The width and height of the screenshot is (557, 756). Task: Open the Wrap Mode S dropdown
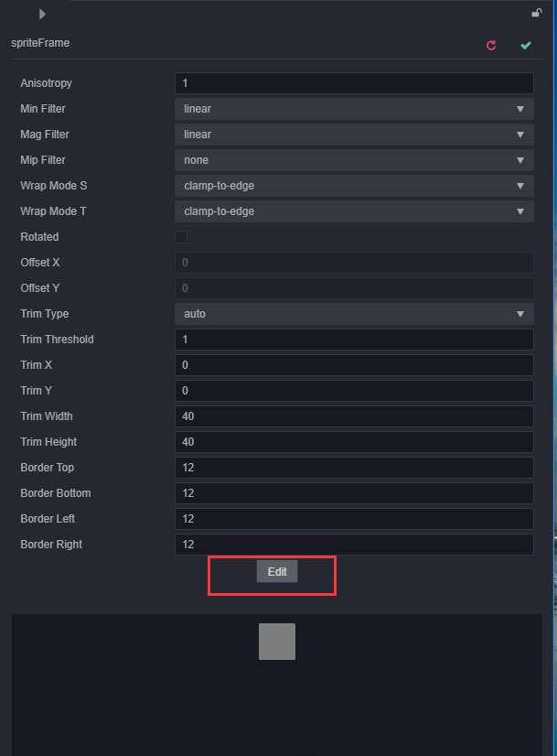(353, 186)
